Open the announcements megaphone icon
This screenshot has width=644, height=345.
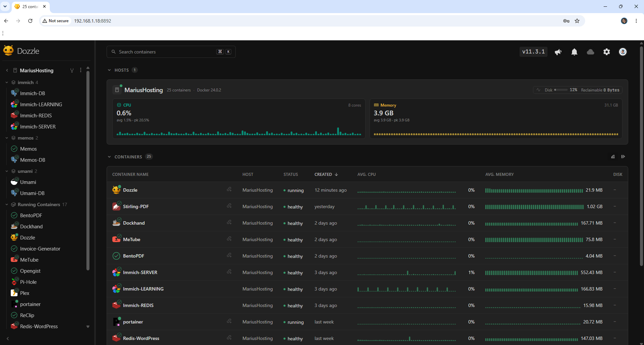coord(558,52)
